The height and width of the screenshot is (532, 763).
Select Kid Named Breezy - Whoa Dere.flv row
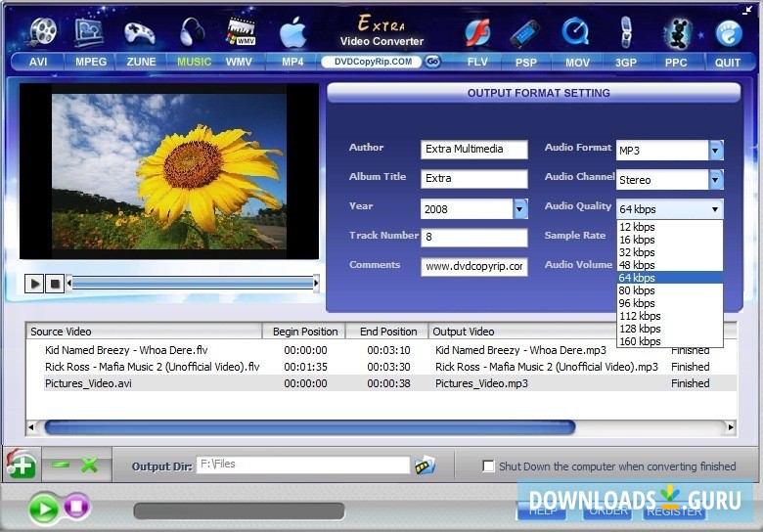pos(381,350)
